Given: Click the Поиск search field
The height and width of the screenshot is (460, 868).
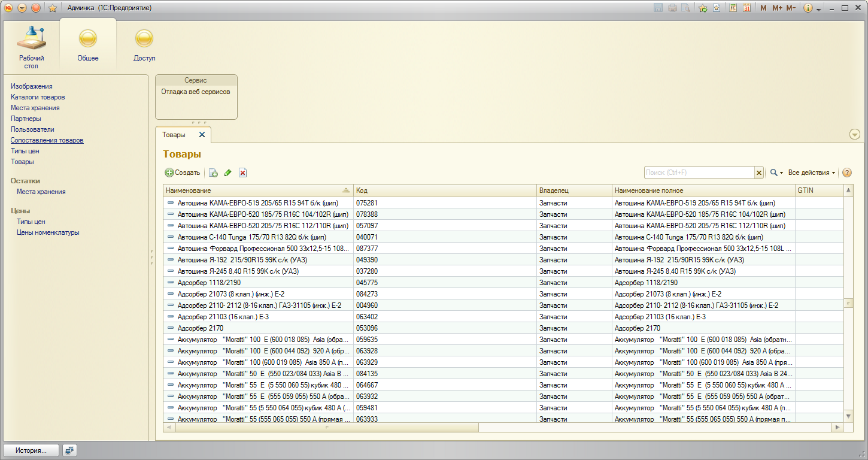Looking at the screenshot, I should point(699,172).
